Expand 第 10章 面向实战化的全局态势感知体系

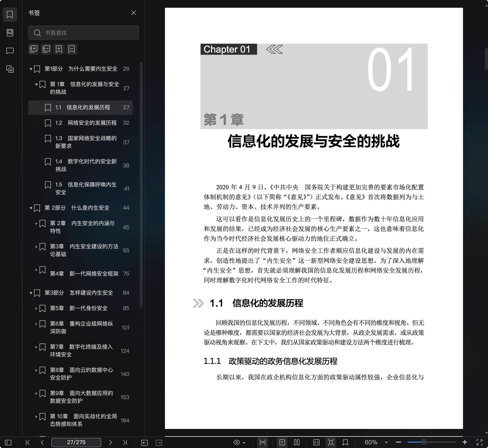tap(36, 416)
